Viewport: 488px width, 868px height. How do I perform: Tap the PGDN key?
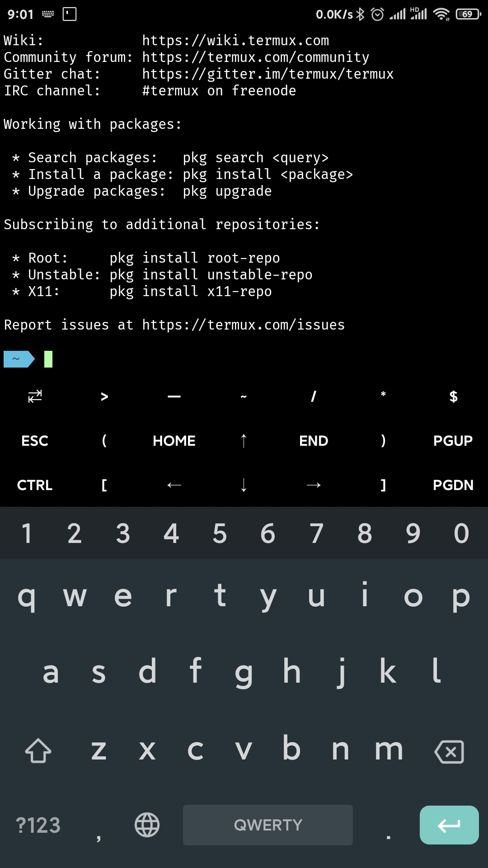pos(453,485)
